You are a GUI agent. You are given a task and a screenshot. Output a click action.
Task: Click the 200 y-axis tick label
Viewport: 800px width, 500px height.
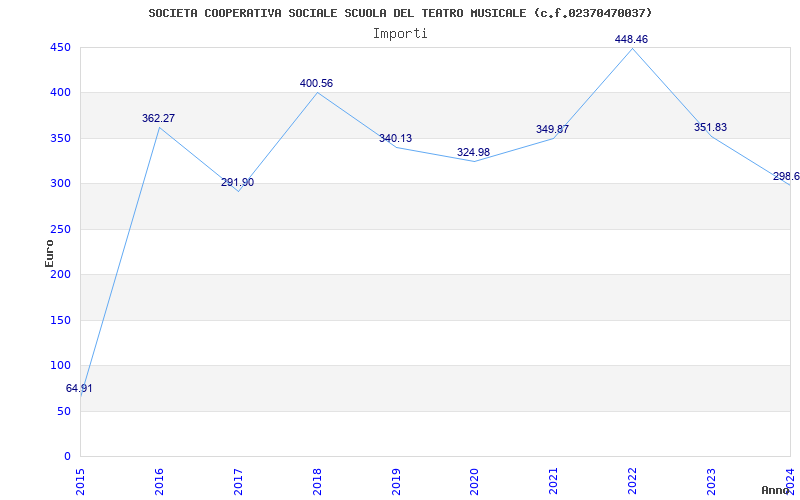(60, 274)
